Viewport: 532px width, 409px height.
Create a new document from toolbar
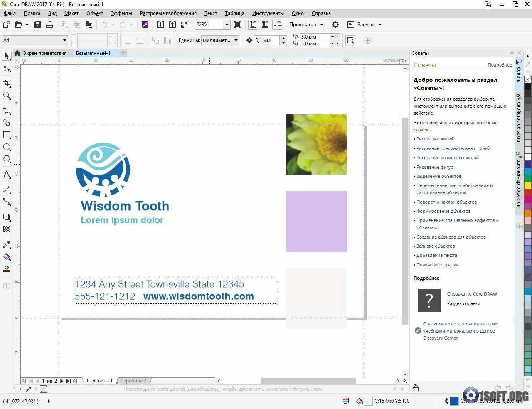coord(7,25)
